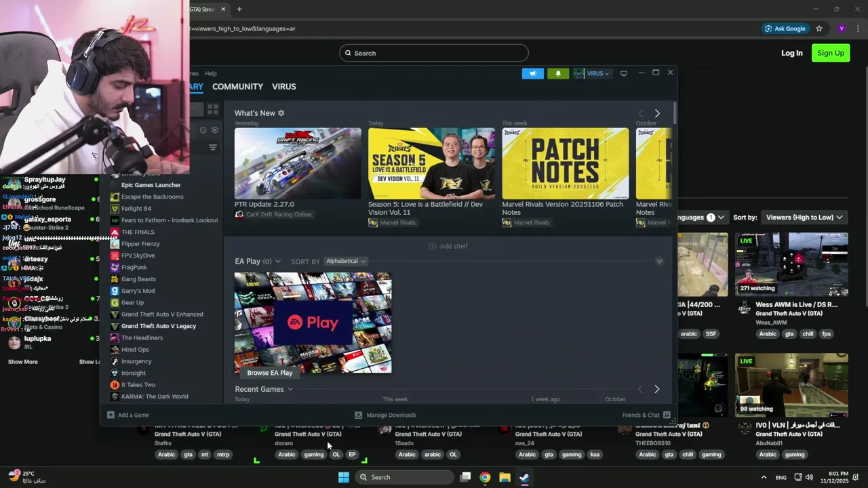
Task: Collapse the EA Play shelf double-chevron
Action: click(x=659, y=262)
